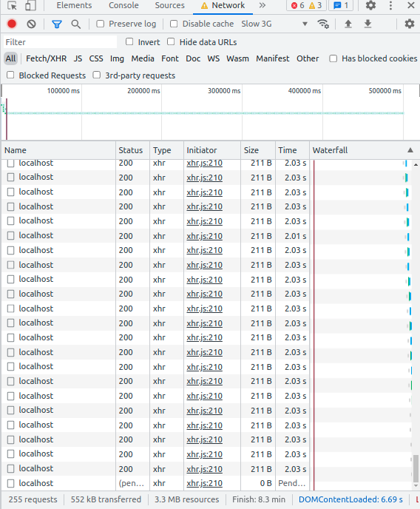Switch to the Console tab
The width and height of the screenshot is (420, 509).
pyautogui.click(x=123, y=5)
